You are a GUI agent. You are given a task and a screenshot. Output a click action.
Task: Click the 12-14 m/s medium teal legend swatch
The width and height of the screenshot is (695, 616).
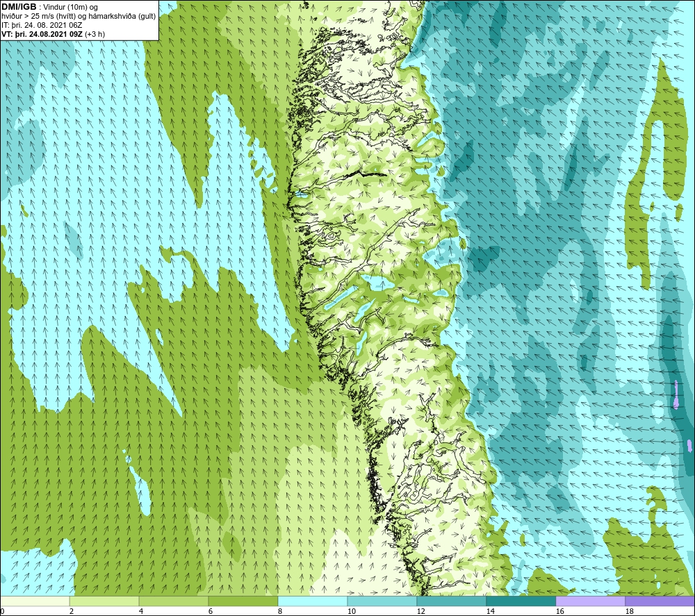(x=451, y=601)
